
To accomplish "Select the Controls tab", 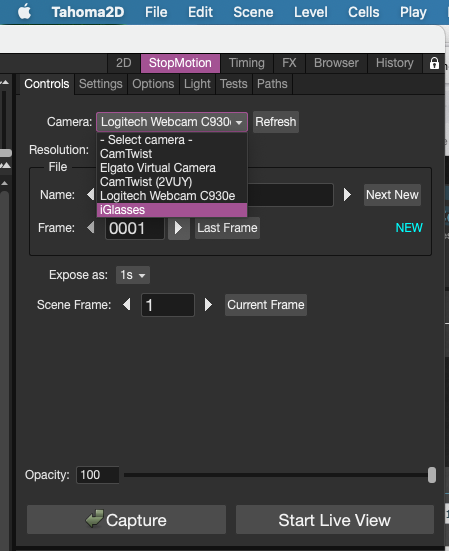I will [x=47, y=84].
